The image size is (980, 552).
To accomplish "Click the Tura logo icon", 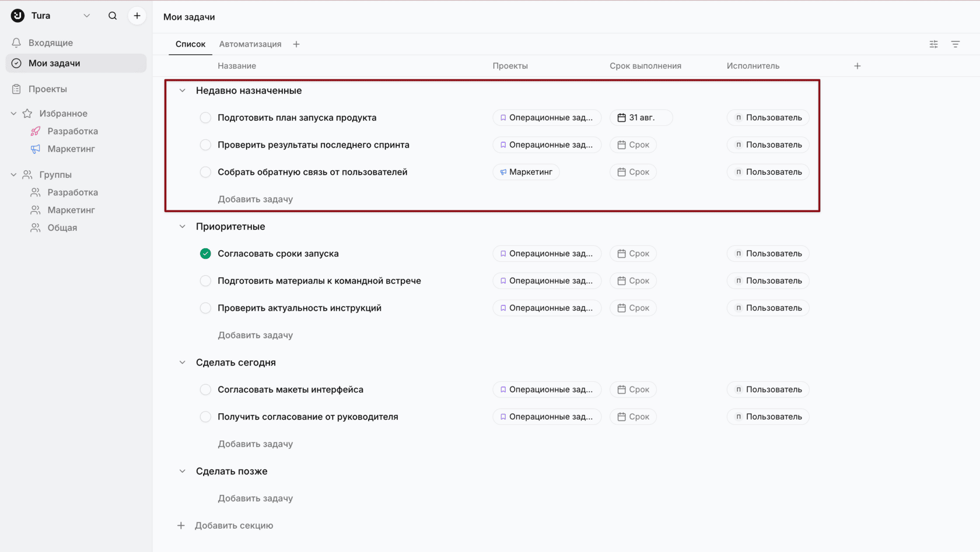I will click(x=17, y=16).
